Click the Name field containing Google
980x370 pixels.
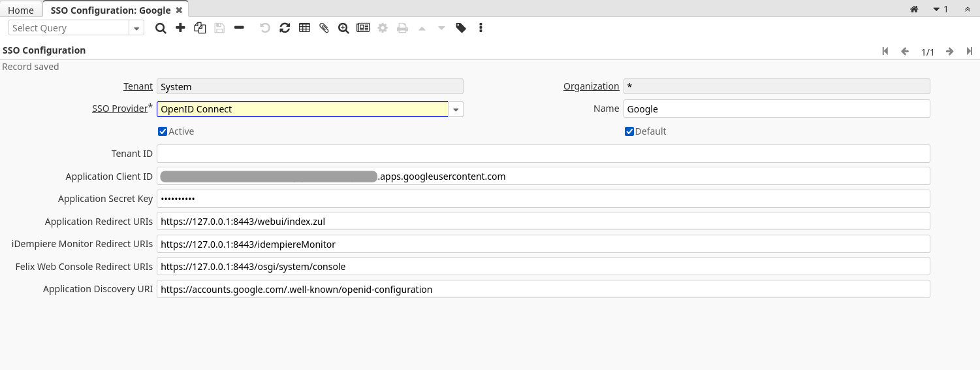[x=776, y=109]
